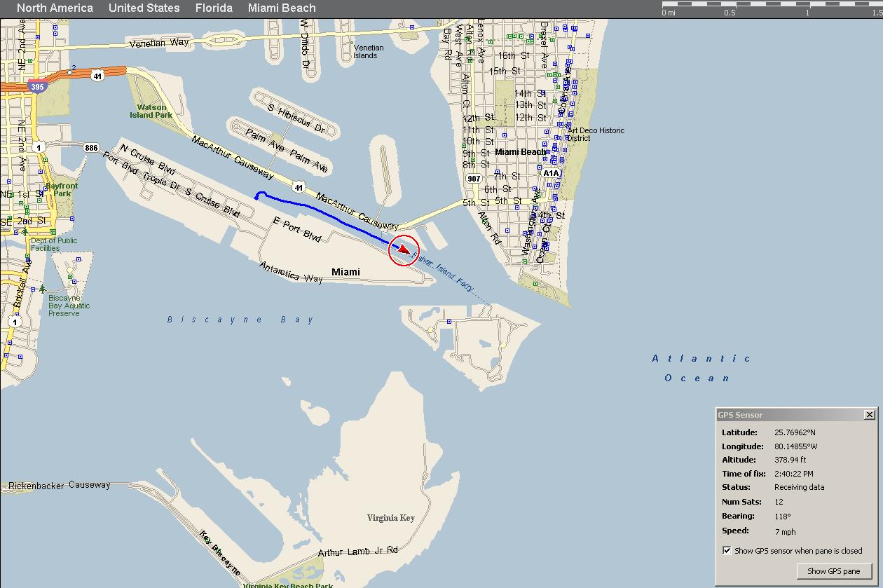Click the Art Deco Historic District label
The image size is (883, 588).
[x=596, y=134]
